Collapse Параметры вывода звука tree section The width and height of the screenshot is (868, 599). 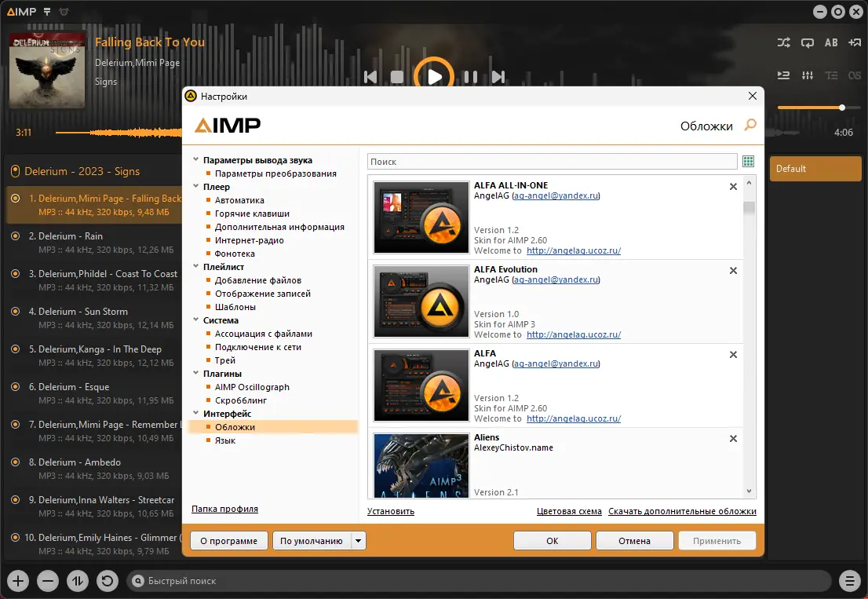(x=195, y=159)
